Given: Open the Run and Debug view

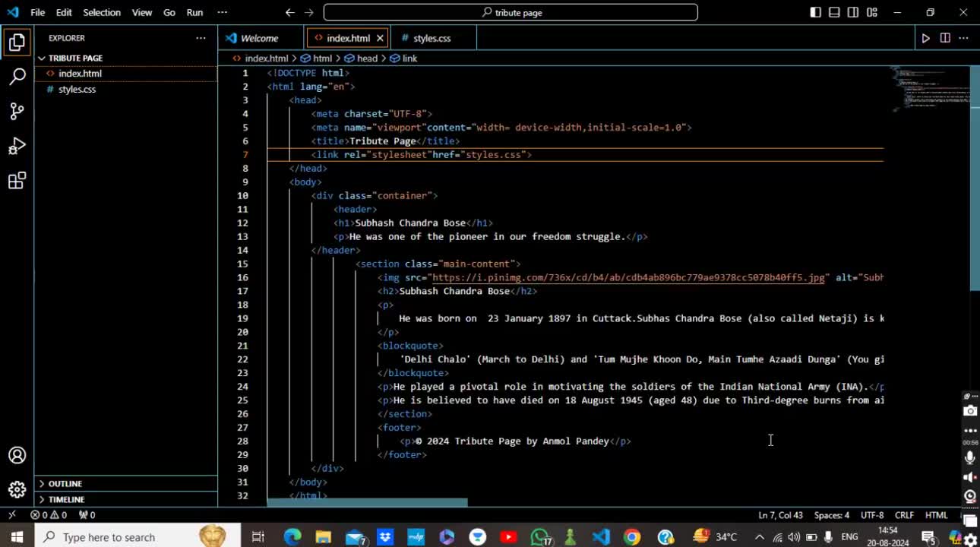Looking at the screenshot, I should coord(17,146).
